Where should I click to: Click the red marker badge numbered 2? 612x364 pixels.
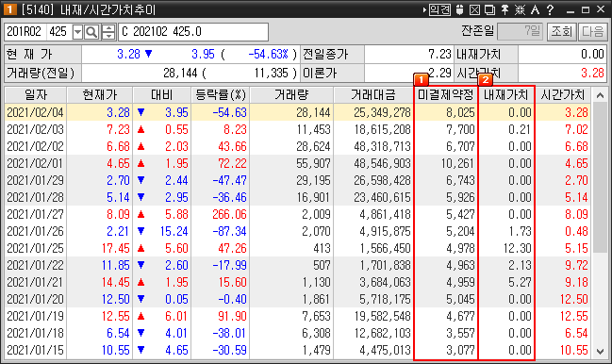[x=485, y=79]
